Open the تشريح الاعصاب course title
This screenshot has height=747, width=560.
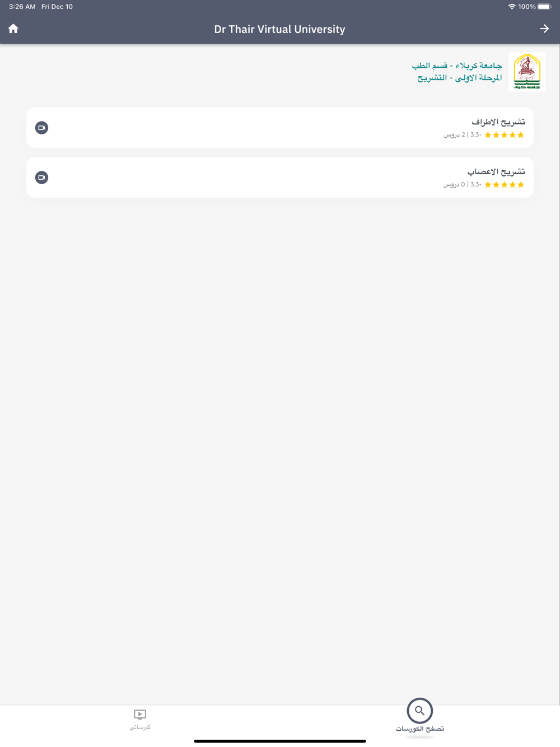coord(496,172)
